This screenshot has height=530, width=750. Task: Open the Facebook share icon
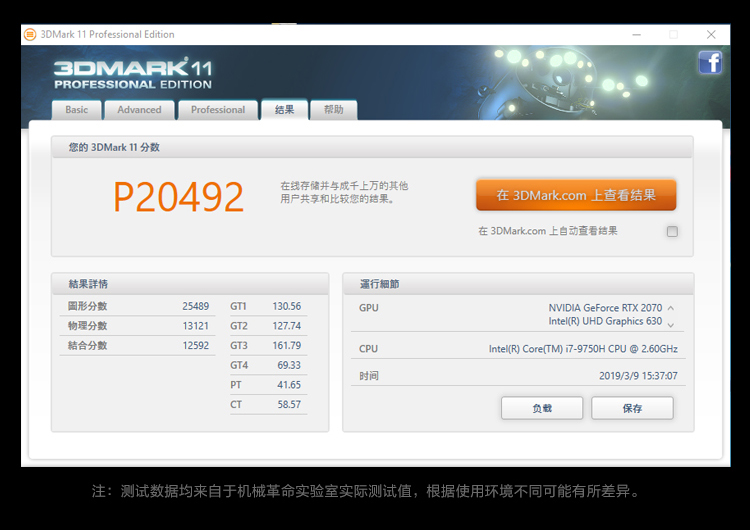710,63
